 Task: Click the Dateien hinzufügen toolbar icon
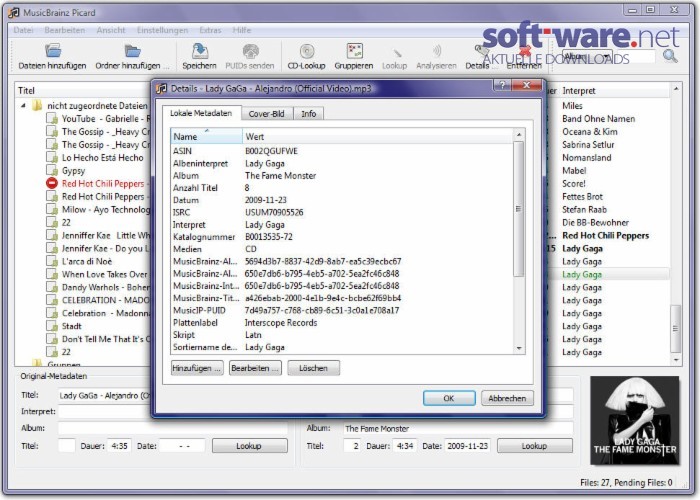(x=53, y=50)
